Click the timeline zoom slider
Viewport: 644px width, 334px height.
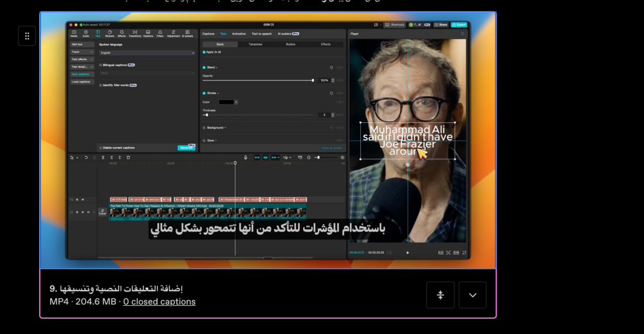(x=324, y=157)
